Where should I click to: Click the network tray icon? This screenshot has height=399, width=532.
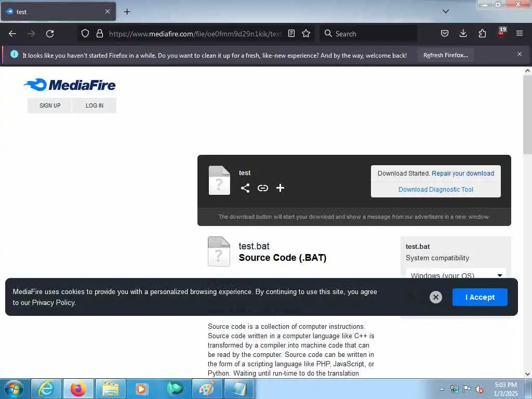[454, 389]
